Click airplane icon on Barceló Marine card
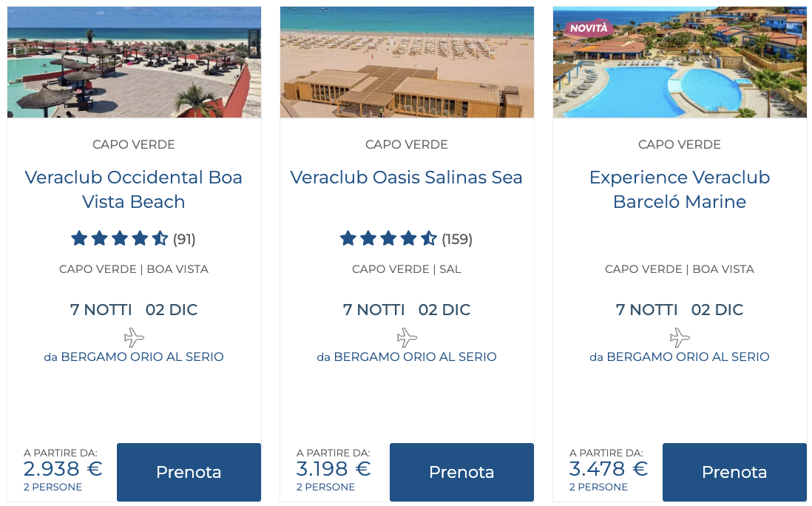The height and width of the screenshot is (506, 812). pos(680,337)
